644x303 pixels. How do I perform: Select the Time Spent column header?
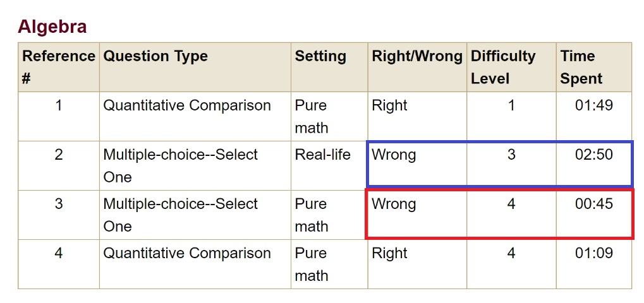pyautogui.click(x=581, y=67)
